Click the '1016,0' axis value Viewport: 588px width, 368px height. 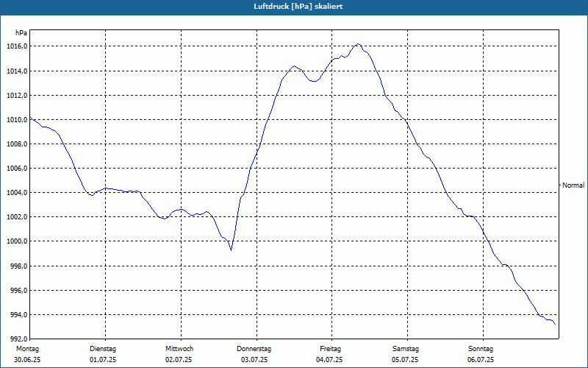(x=17, y=46)
